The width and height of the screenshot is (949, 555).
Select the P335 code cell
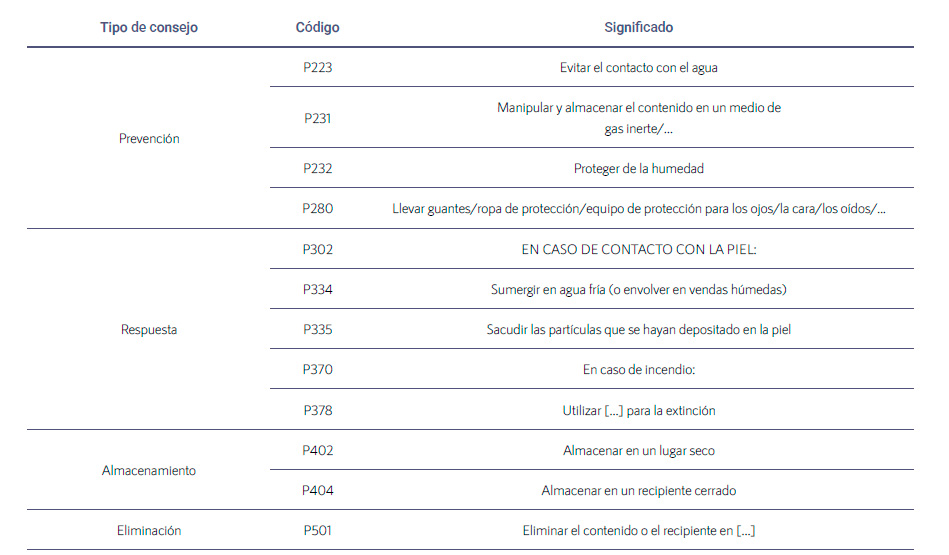point(317,329)
